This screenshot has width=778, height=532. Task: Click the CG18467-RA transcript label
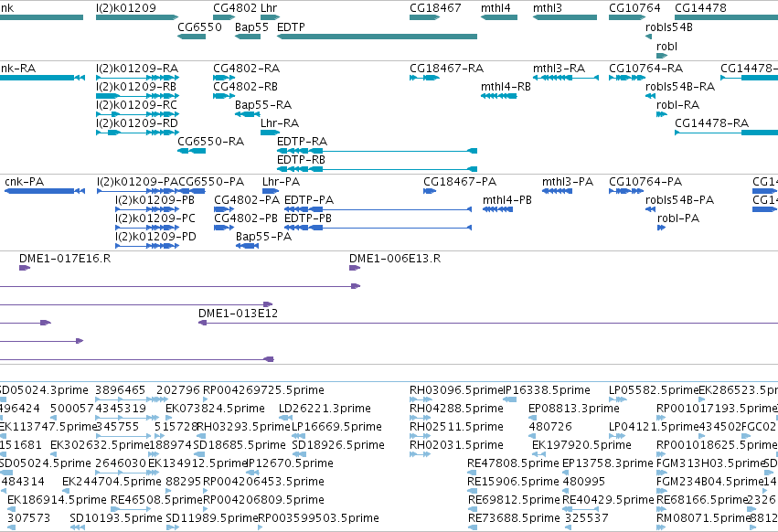tap(446, 68)
